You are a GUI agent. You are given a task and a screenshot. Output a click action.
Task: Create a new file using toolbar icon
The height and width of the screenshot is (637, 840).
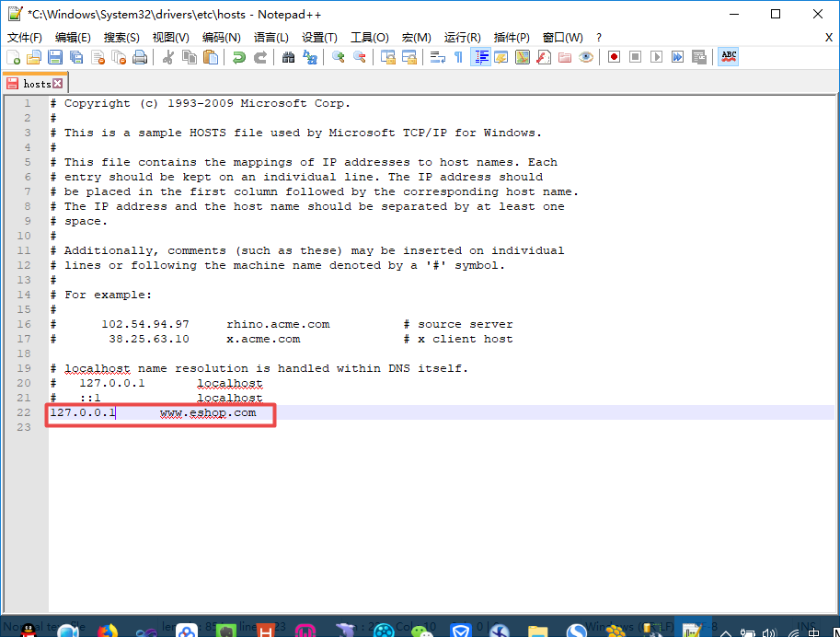[x=13, y=57]
